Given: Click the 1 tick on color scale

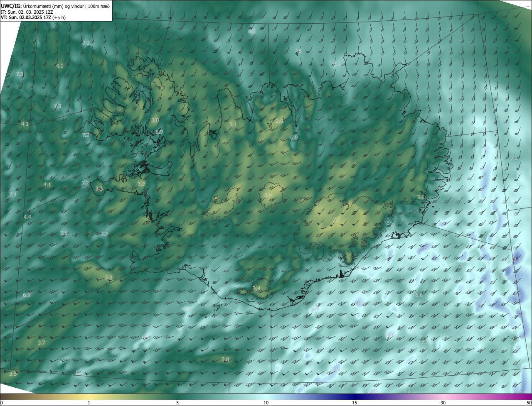Looking at the screenshot, I should [89, 403].
